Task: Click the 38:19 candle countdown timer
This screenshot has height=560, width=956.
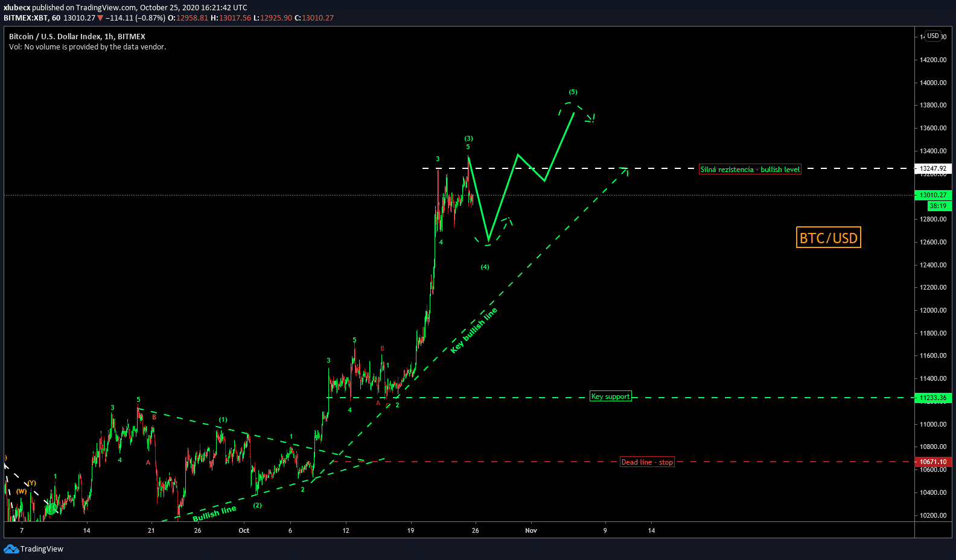Action: [938, 206]
